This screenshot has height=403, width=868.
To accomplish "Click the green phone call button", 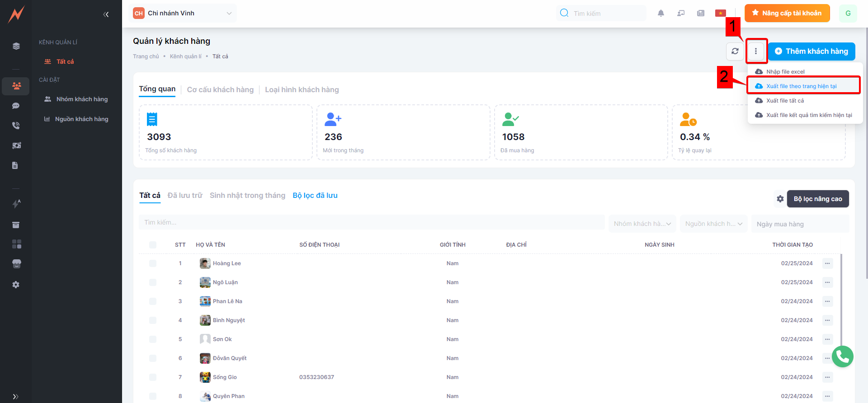I will pyautogui.click(x=842, y=357).
